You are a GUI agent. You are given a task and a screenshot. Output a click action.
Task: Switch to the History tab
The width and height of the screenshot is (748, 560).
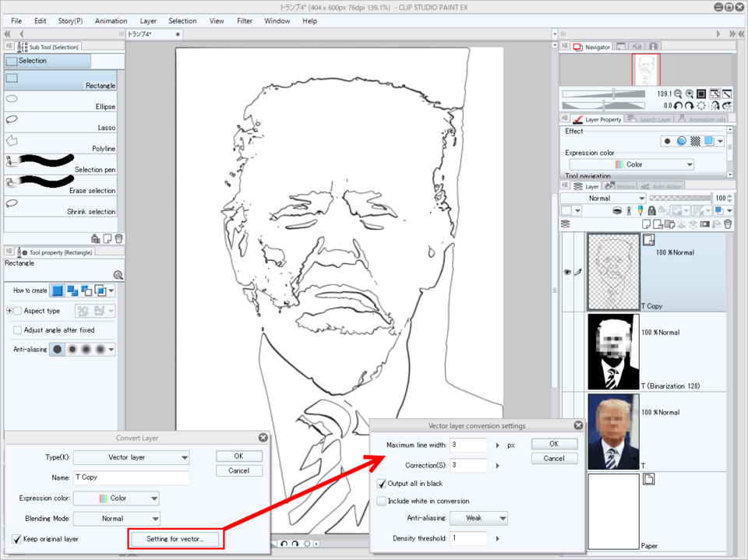point(621,186)
